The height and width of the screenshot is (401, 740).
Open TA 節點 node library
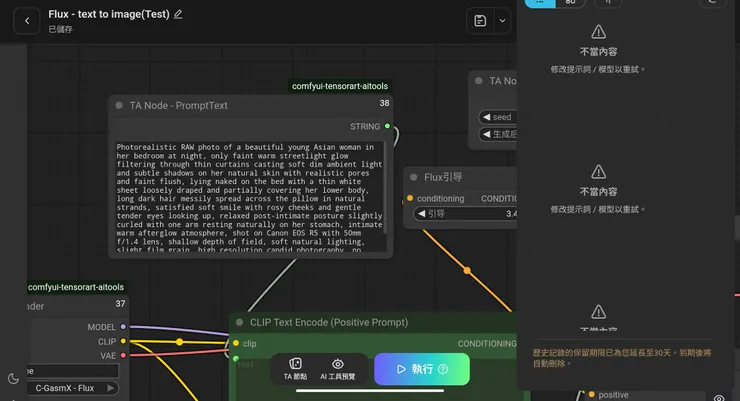click(x=295, y=369)
